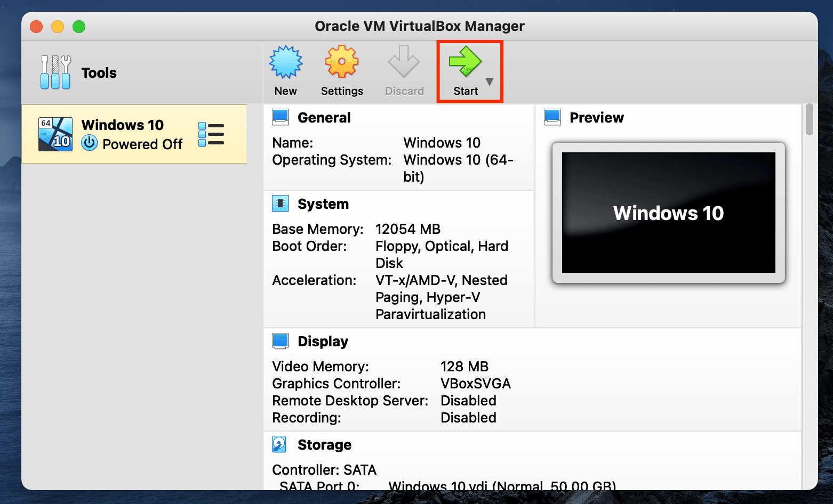Click the Settings label under the gear
833x504 pixels.
pos(341,90)
